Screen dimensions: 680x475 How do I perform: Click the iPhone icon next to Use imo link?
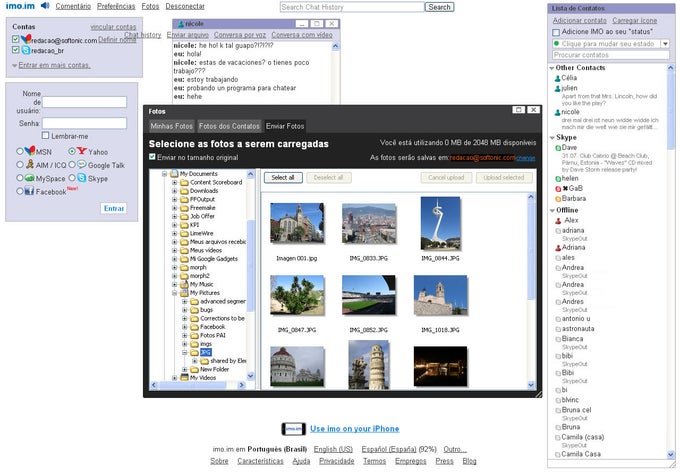(x=294, y=429)
